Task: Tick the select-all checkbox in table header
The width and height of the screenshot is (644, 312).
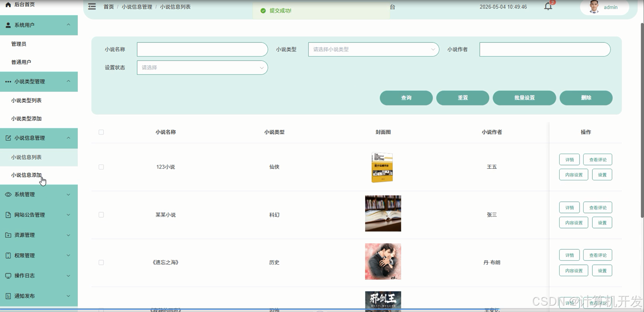Action: [x=101, y=132]
